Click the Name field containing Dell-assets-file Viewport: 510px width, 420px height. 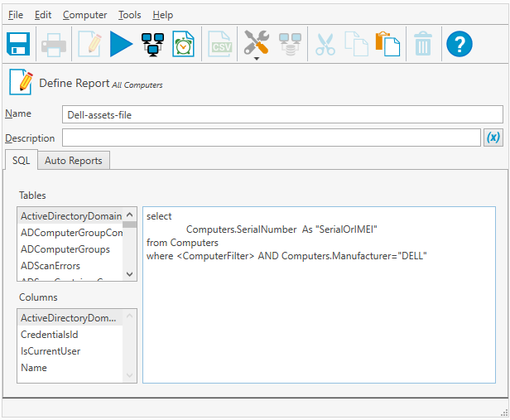tap(282, 114)
